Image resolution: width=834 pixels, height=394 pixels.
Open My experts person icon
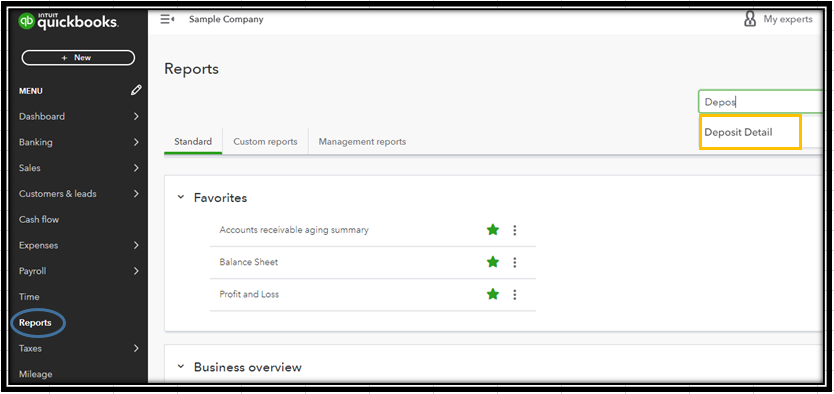coord(750,19)
